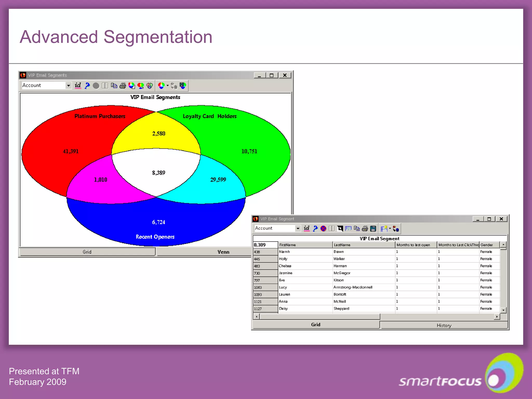
Task: Click the blue table grid icon in segment toolbar
Action: [348, 229]
